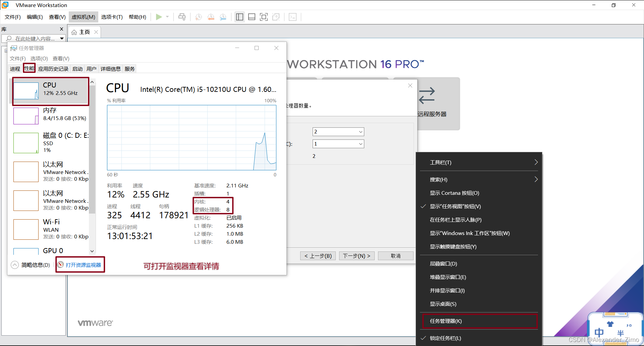Select 并排显示窗口(I) in context menu
The width and height of the screenshot is (644, 346).
[479, 290]
